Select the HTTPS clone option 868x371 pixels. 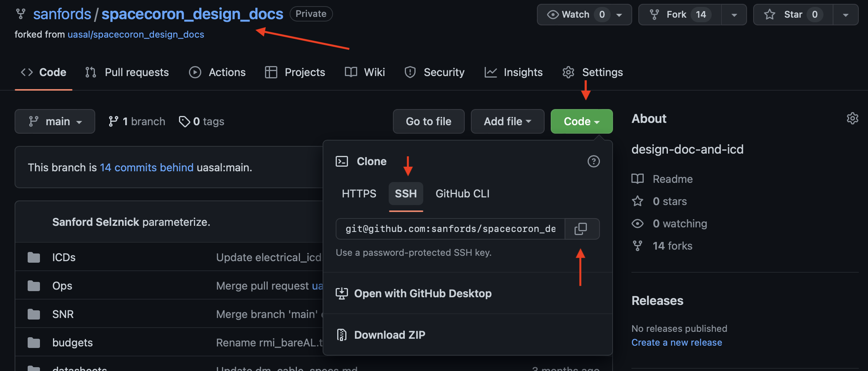(359, 194)
